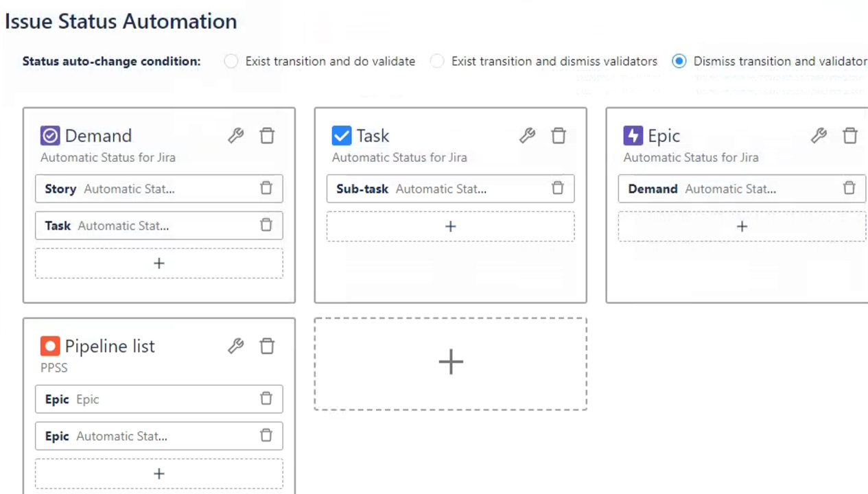Open wrench settings for Pipeline list card
The image size is (868, 494).
pyautogui.click(x=236, y=346)
